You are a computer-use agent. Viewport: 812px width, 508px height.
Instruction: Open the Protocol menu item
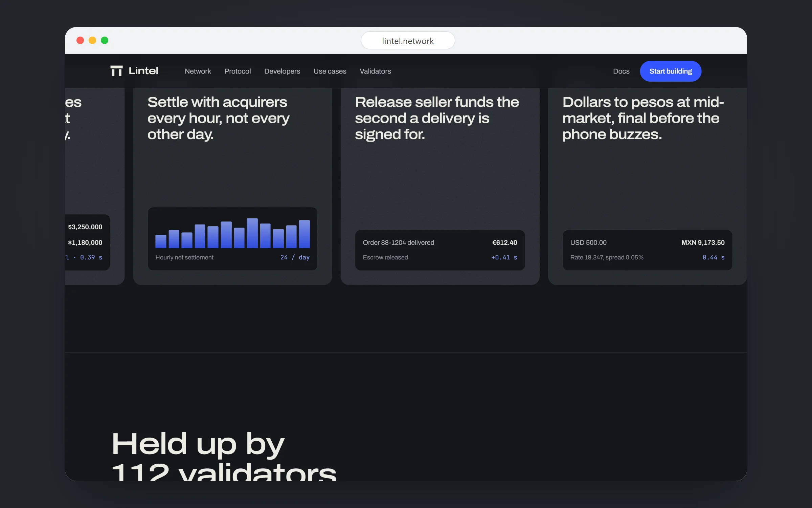238,71
